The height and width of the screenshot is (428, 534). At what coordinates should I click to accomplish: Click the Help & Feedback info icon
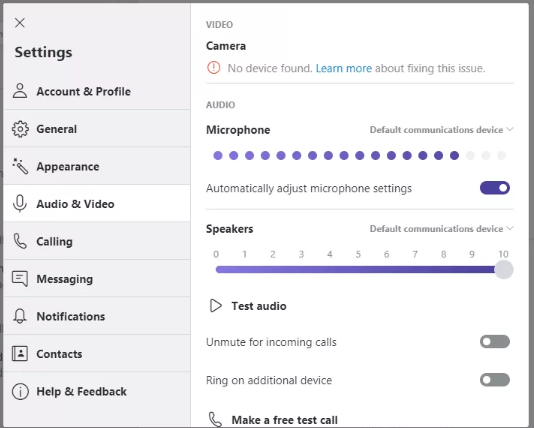coord(20,391)
